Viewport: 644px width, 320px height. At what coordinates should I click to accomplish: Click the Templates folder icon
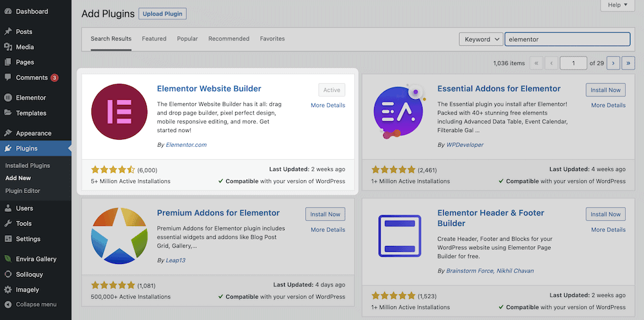tap(8, 113)
